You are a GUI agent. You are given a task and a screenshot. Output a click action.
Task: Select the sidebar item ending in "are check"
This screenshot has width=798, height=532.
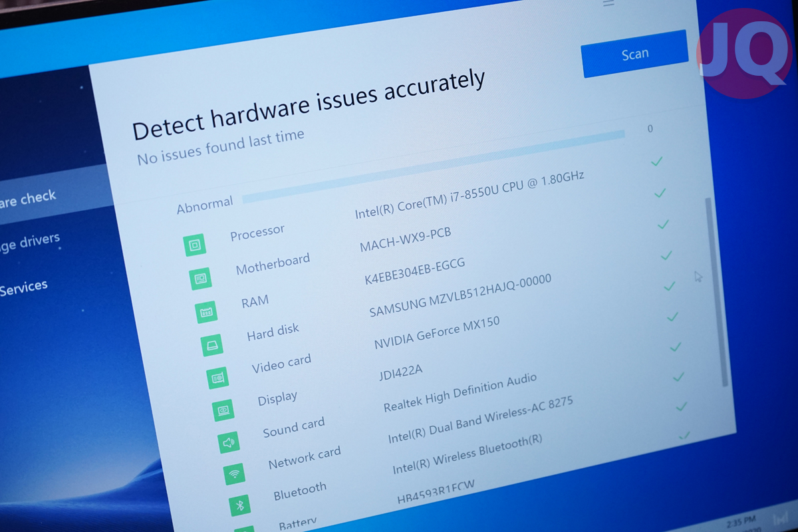click(28, 199)
